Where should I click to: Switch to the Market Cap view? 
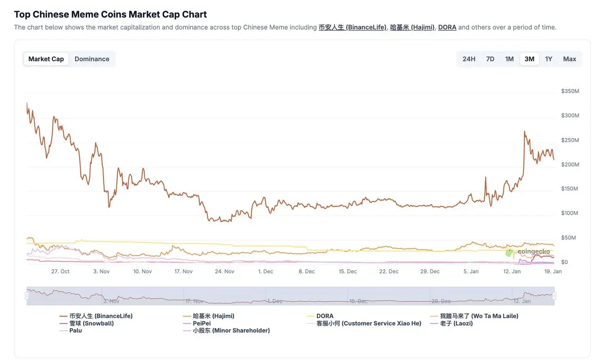click(46, 58)
